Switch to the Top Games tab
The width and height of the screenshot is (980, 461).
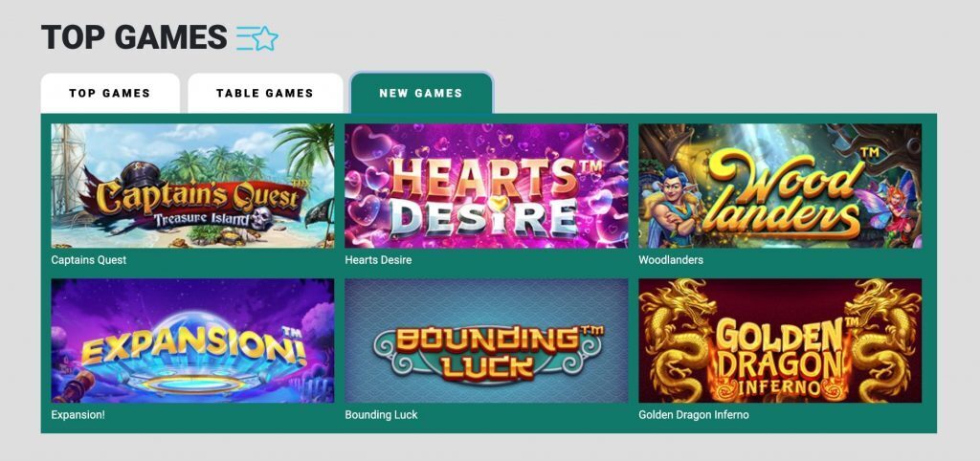pyautogui.click(x=110, y=93)
